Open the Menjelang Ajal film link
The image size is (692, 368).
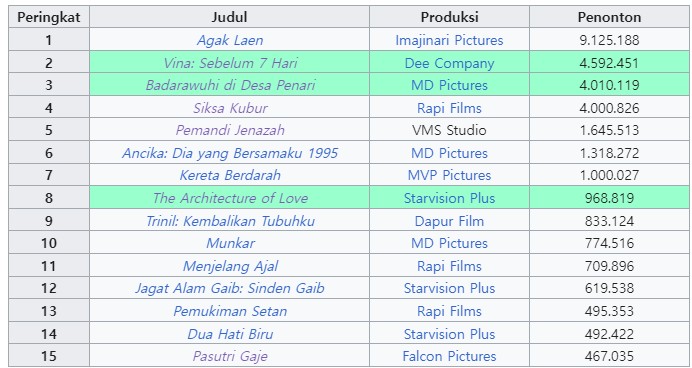(230, 266)
